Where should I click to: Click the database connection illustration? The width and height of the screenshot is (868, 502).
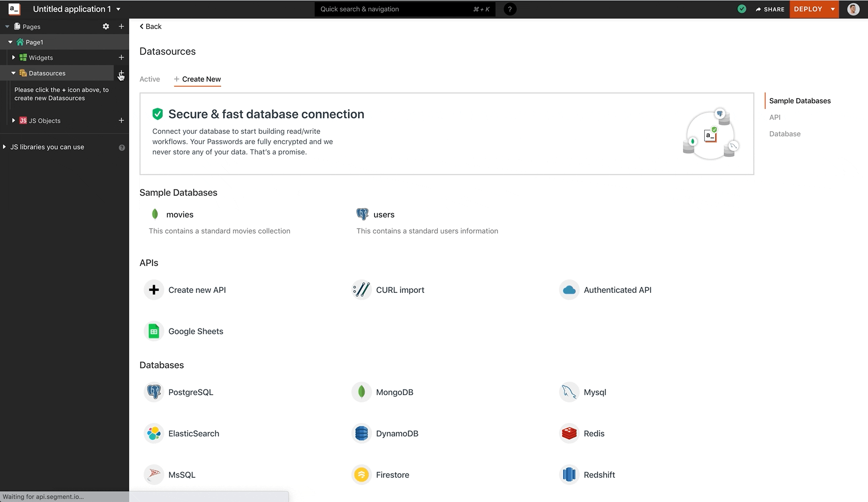(711, 135)
